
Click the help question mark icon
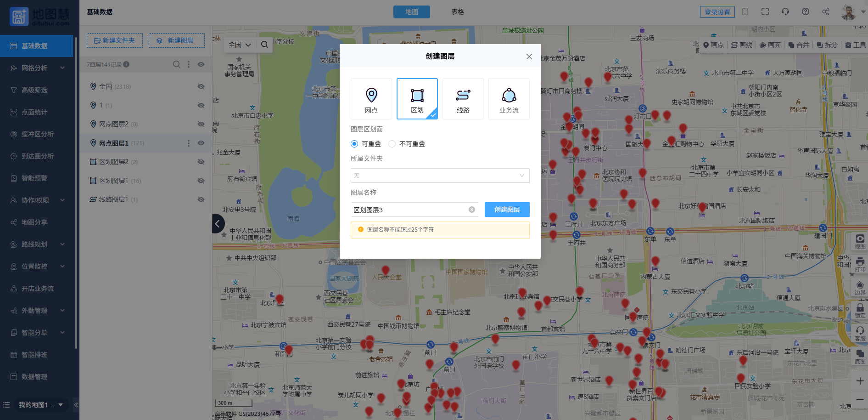pyautogui.click(x=805, y=12)
